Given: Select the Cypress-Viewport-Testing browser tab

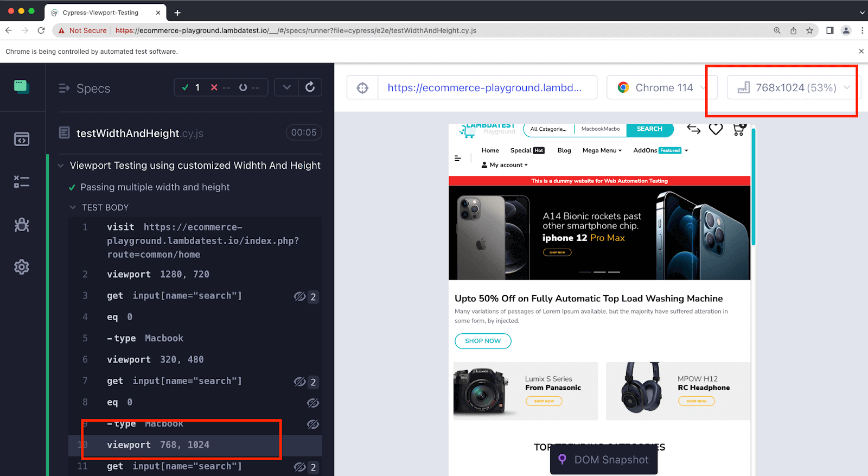Looking at the screenshot, I should pyautogui.click(x=101, y=12).
